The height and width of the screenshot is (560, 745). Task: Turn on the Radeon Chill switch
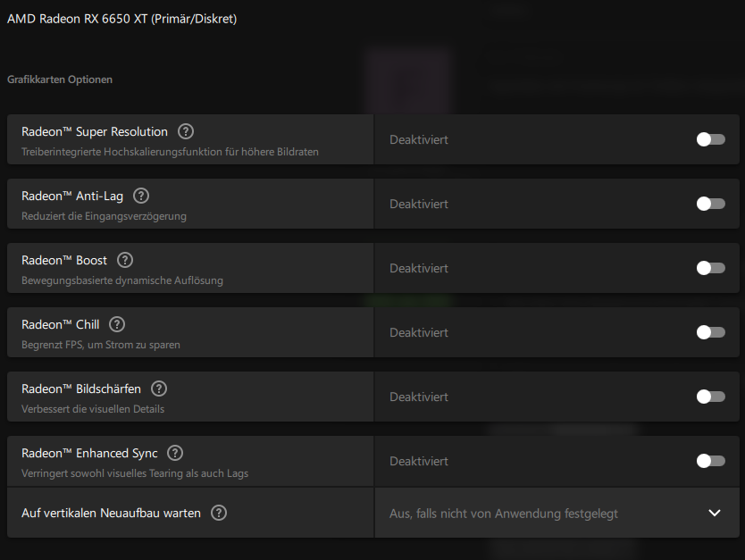711,332
